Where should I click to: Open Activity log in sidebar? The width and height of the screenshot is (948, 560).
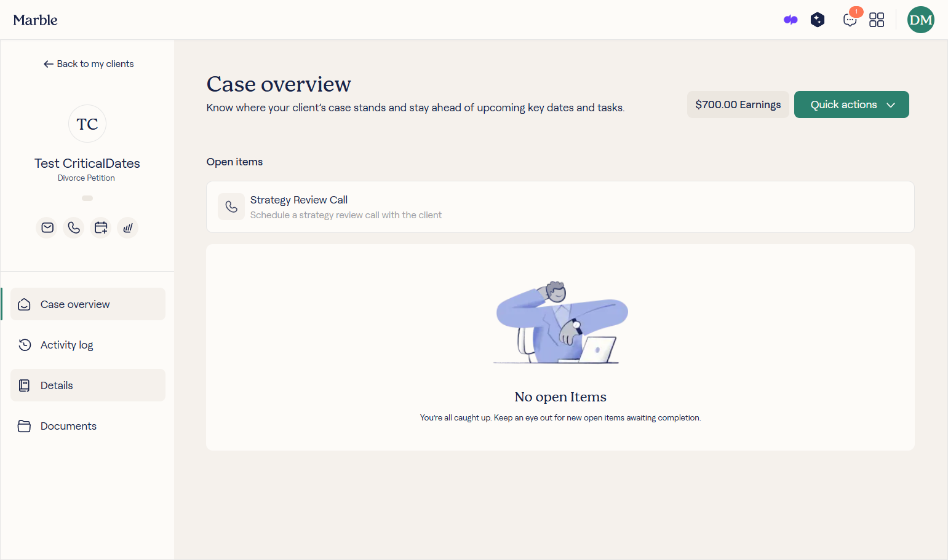pyautogui.click(x=88, y=345)
